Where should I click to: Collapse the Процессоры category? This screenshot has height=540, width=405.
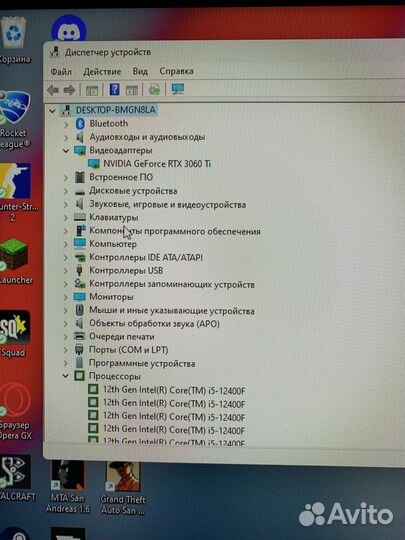[65, 376]
